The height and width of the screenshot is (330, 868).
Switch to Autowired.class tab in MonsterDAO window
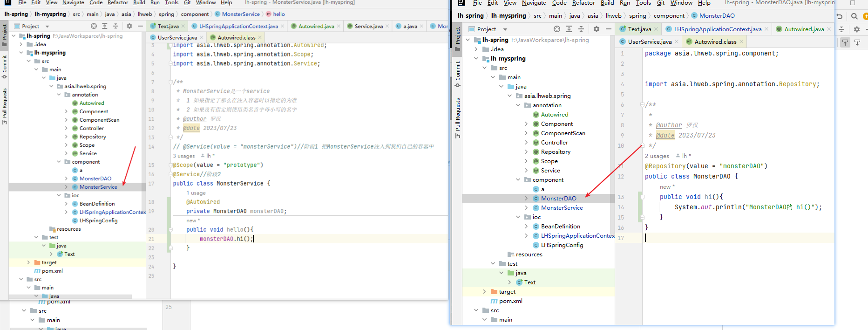pos(715,42)
